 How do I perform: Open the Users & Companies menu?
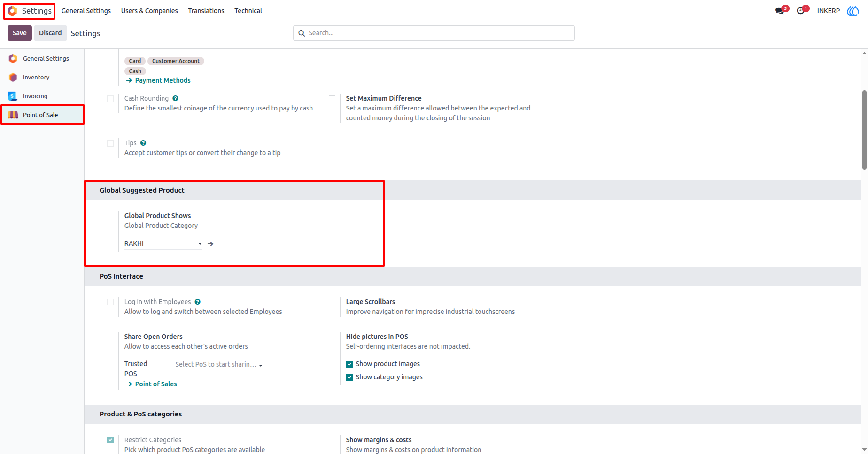(149, 11)
